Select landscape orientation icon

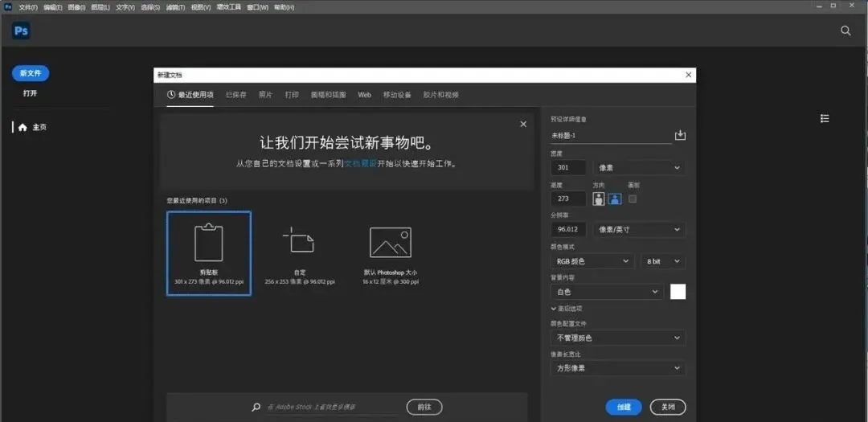tap(615, 199)
